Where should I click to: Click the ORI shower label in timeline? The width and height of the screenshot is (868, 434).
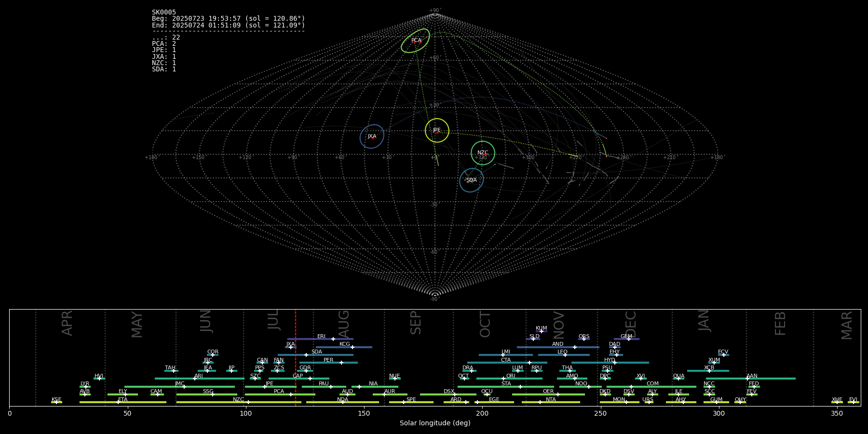511,376
